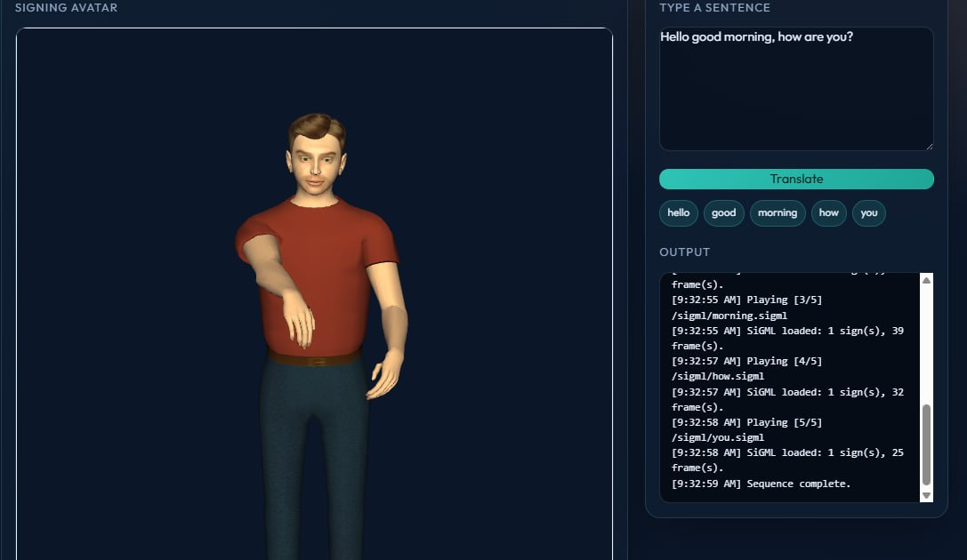
Task: Select the 'morning' word chip
Action: coord(777,213)
